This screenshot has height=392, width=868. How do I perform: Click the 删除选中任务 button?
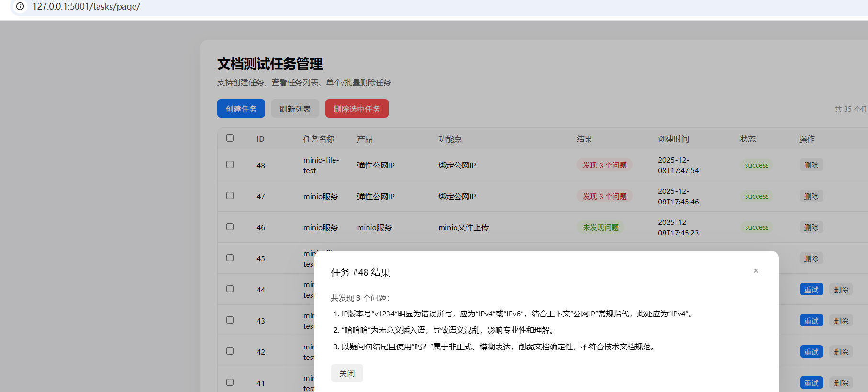[x=357, y=109]
